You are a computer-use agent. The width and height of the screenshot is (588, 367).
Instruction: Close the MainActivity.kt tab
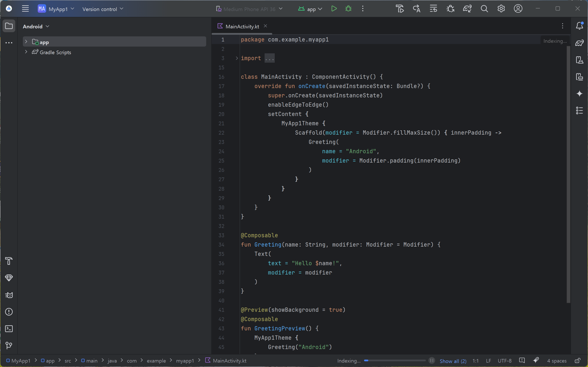tap(265, 26)
